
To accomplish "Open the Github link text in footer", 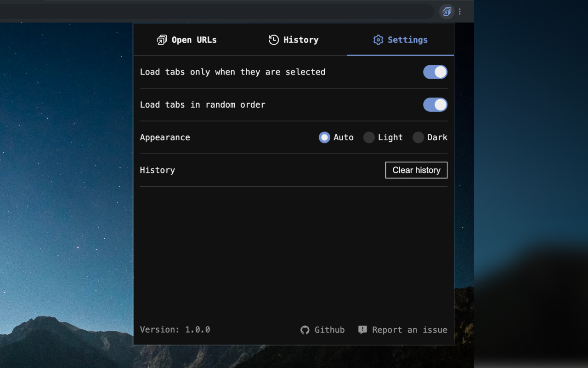I will click(x=329, y=330).
